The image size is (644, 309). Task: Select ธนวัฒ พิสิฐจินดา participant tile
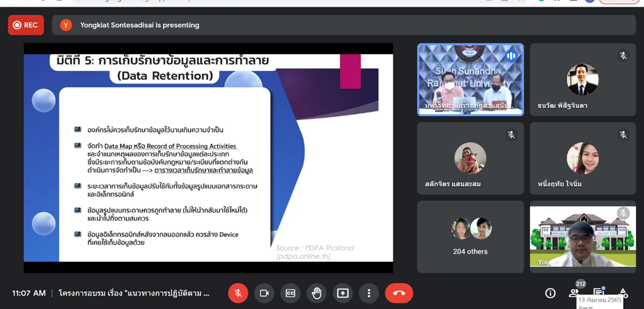pos(582,79)
